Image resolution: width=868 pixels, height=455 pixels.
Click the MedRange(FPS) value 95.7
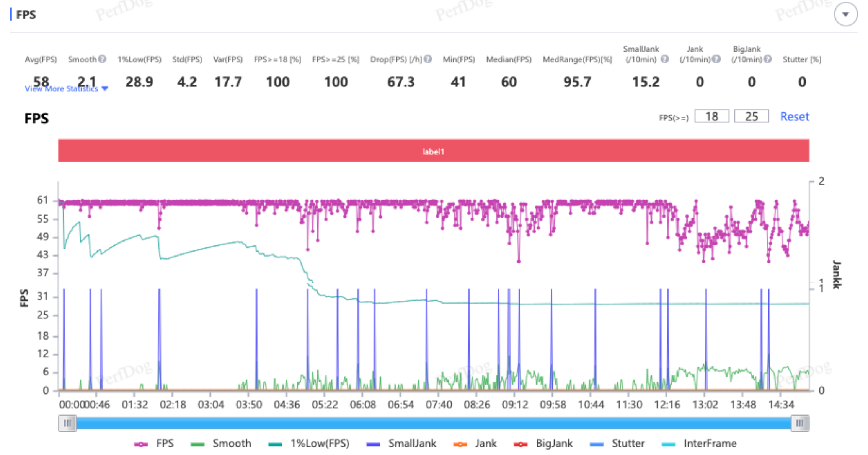(577, 82)
